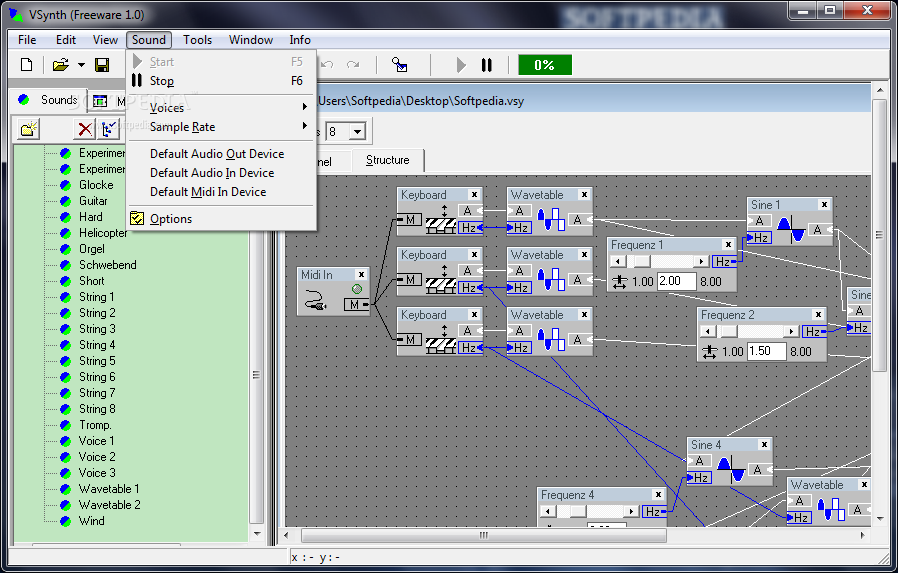
Task: Choose Default Audio In Device
Action: point(222,173)
